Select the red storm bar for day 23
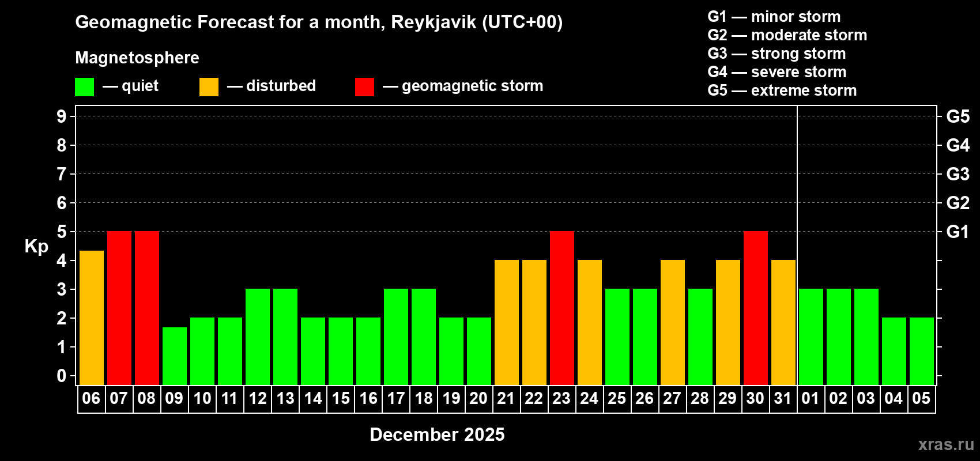Image resolution: width=980 pixels, height=461 pixels. (562, 308)
